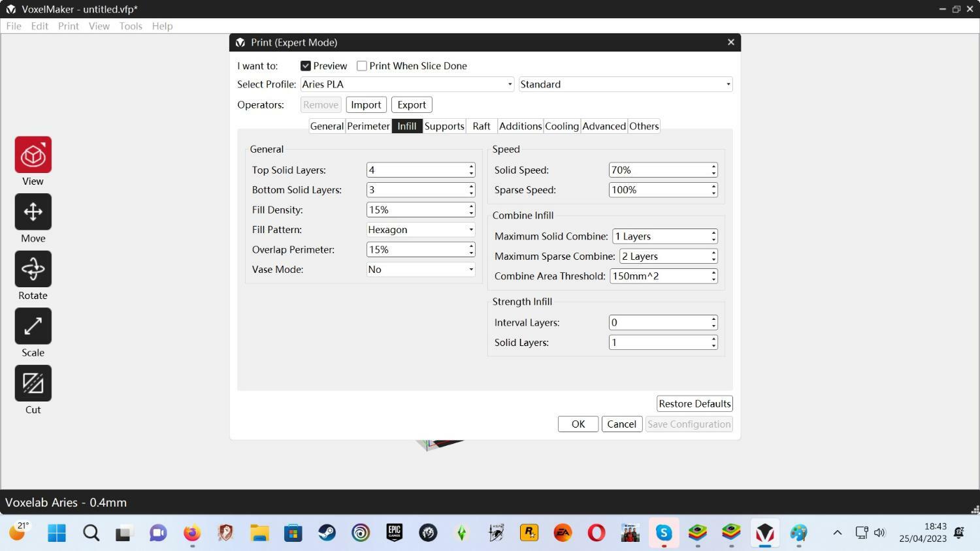Pick the Scale tool icon
Image resolution: width=980 pixels, height=551 pixels.
coord(33,326)
